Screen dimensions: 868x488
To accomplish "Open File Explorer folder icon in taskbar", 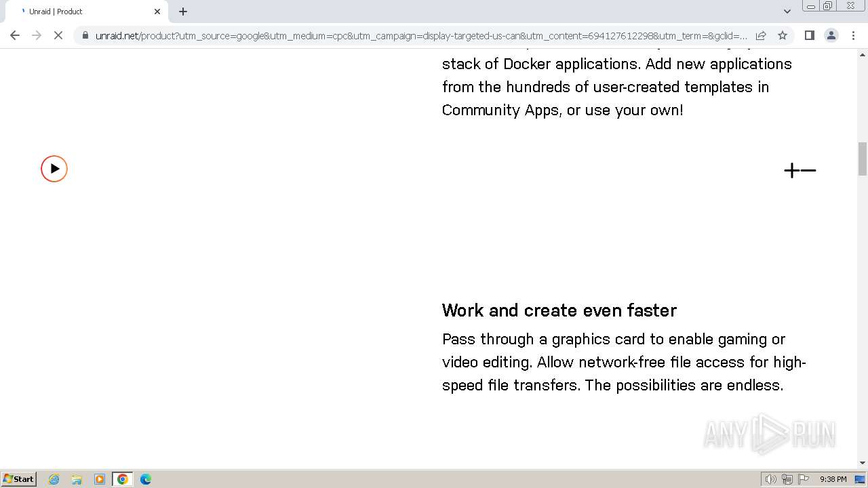I will (x=77, y=479).
